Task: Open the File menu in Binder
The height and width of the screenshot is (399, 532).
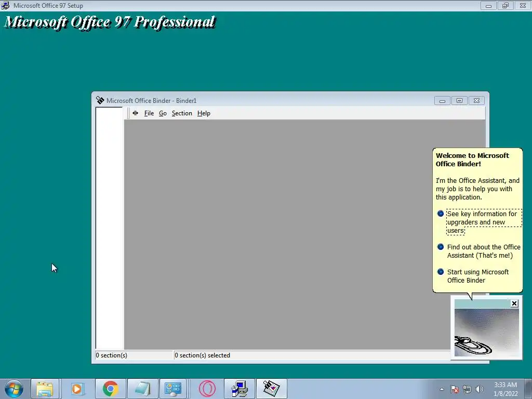Action: tap(149, 113)
